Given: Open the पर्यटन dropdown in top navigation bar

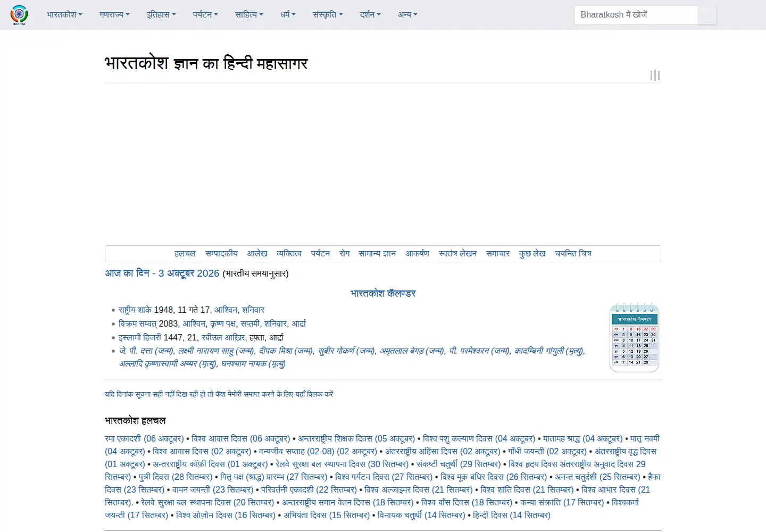Looking at the screenshot, I should pos(205,15).
